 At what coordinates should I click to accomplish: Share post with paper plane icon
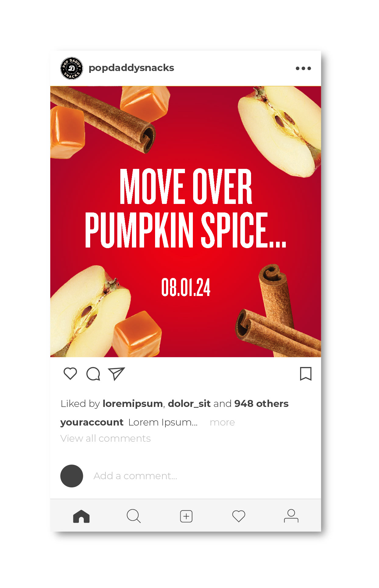pyautogui.click(x=116, y=374)
